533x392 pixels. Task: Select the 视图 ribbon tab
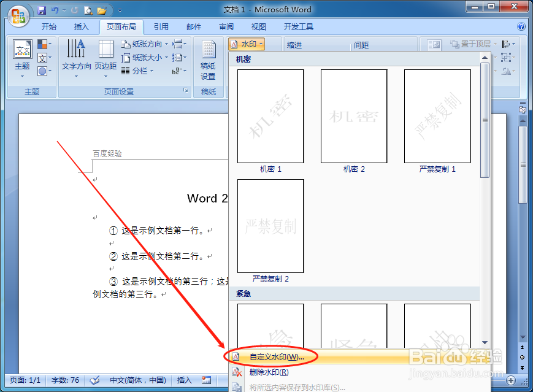pos(259,26)
